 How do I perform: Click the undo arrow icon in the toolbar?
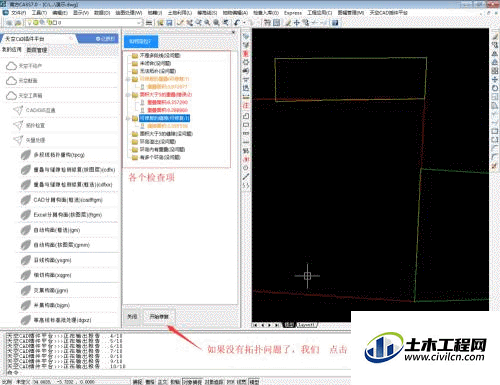point(237,23)
